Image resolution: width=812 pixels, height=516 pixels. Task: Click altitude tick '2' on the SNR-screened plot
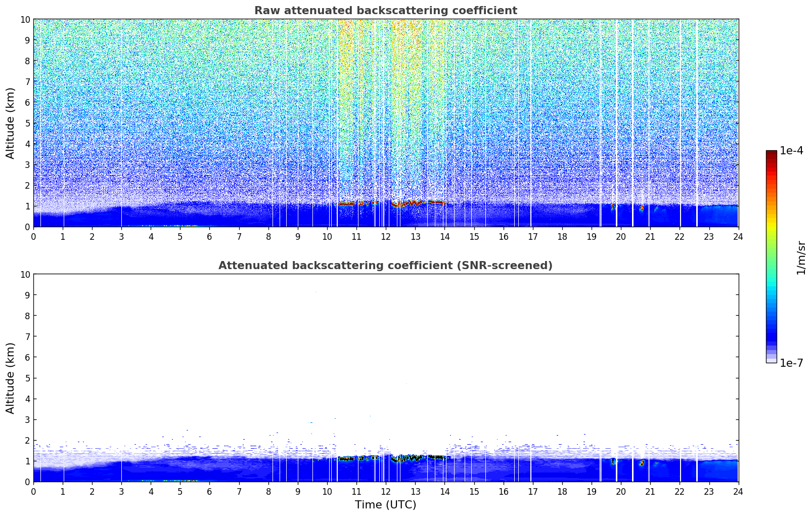[27, 440]
